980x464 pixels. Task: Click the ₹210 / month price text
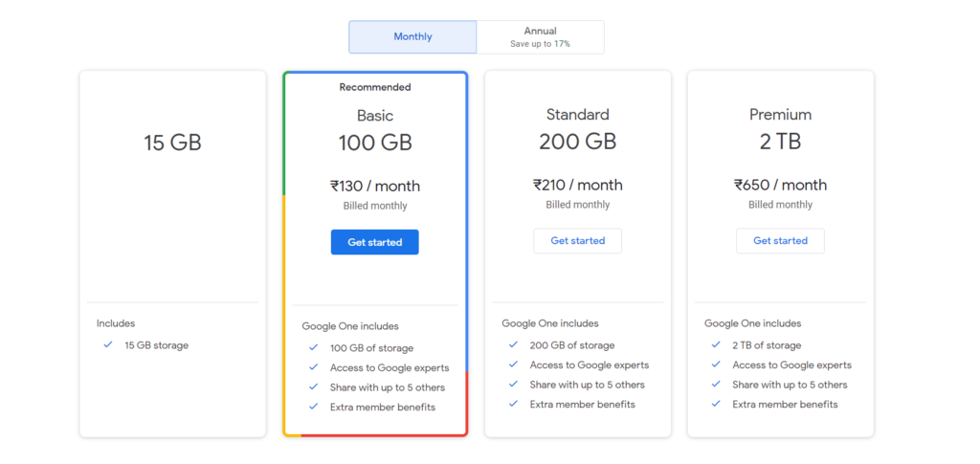tap(577, 185)
